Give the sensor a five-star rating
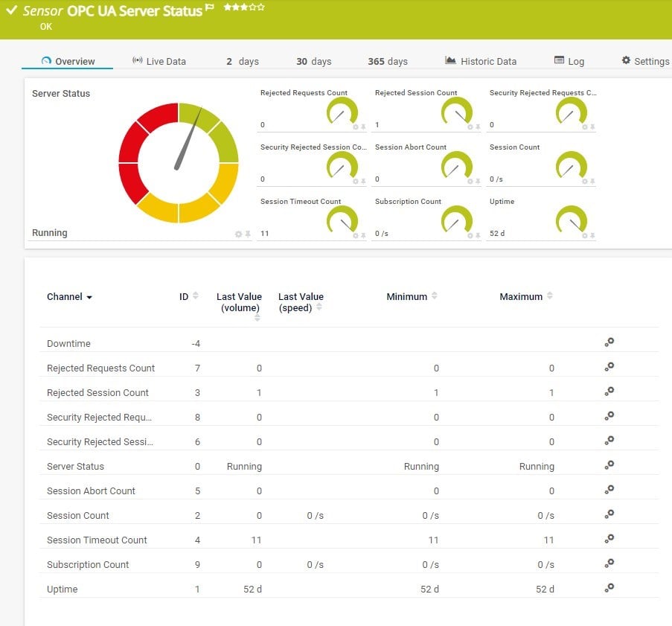This screenshot has width=672, height=626. (260, 7)
